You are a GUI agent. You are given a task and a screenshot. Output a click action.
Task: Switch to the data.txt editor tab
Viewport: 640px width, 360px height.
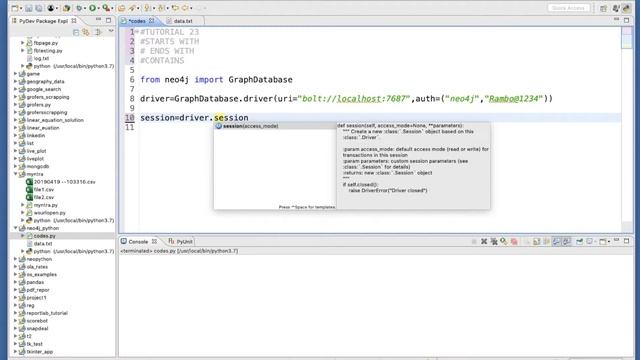183,21
